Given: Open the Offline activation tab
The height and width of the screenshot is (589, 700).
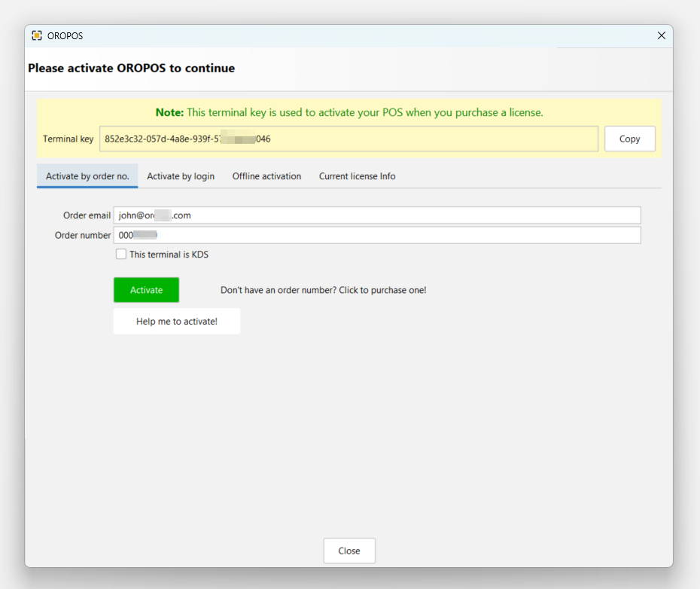Looking at the screenshot, I should pos(266,176).
